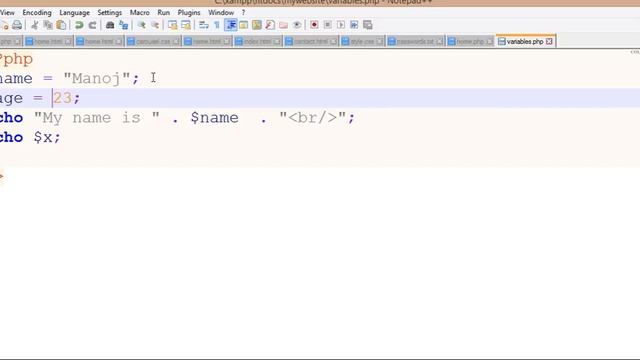Switch to the index.html tab

coord(258,42)
